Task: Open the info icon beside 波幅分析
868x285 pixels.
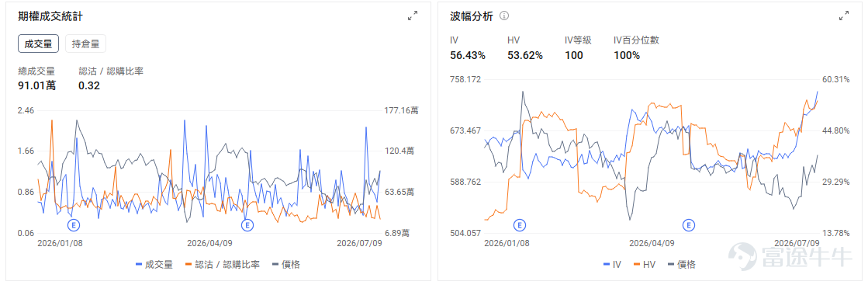Action: 503,16
